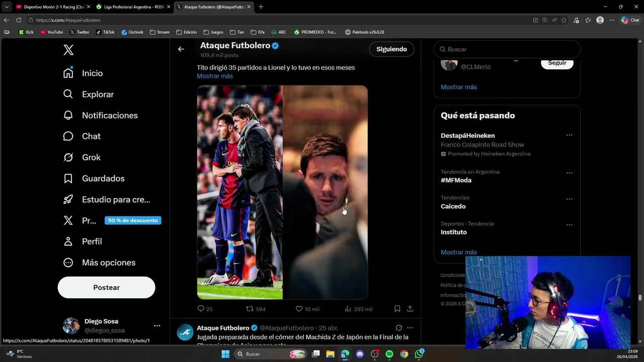Open the X logo home link
The width and height of the screenshot is (644, 362).
[68, 50]
